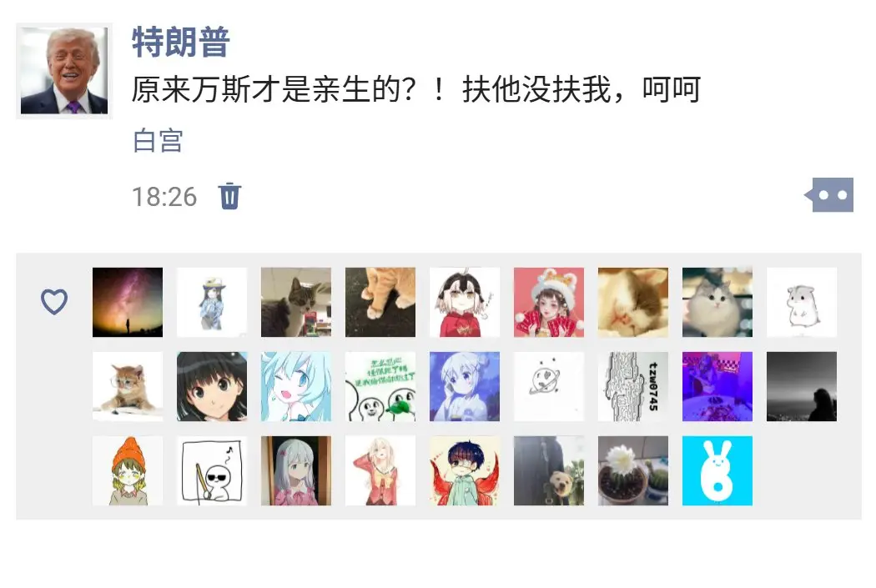Open the green text doodle avatar

pyautogui.click(x=380, y=386)
